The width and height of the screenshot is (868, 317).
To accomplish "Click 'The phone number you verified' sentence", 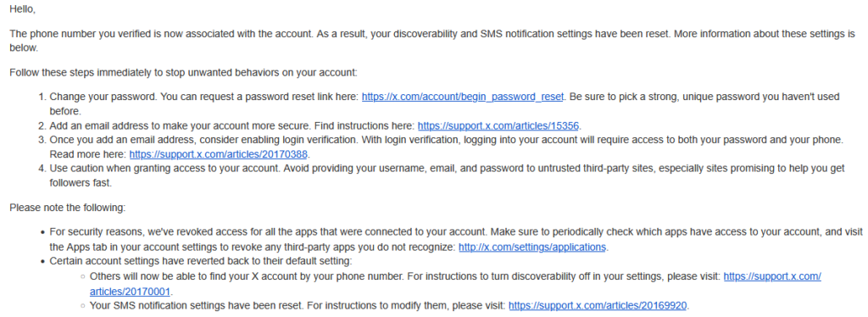I will click(x=162, y=34).
